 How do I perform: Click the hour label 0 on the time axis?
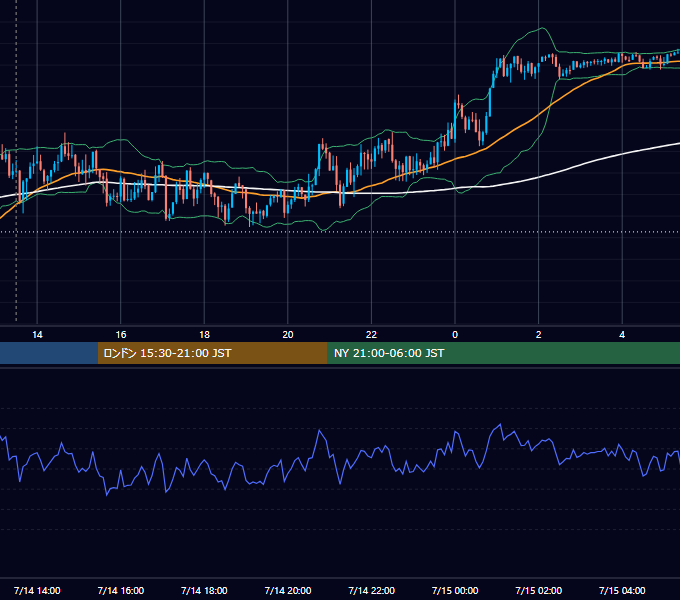[x=455, y=335]
